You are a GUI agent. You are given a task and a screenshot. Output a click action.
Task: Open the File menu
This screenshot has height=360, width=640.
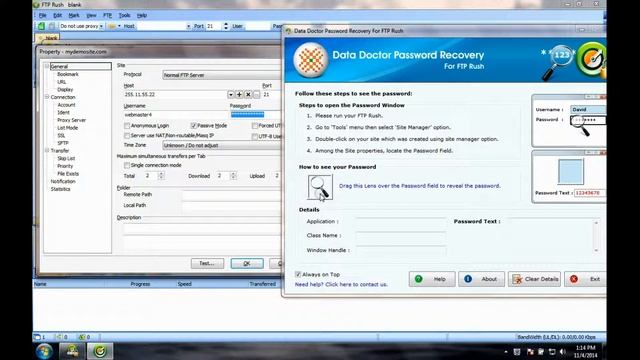[x=42, y=16]
